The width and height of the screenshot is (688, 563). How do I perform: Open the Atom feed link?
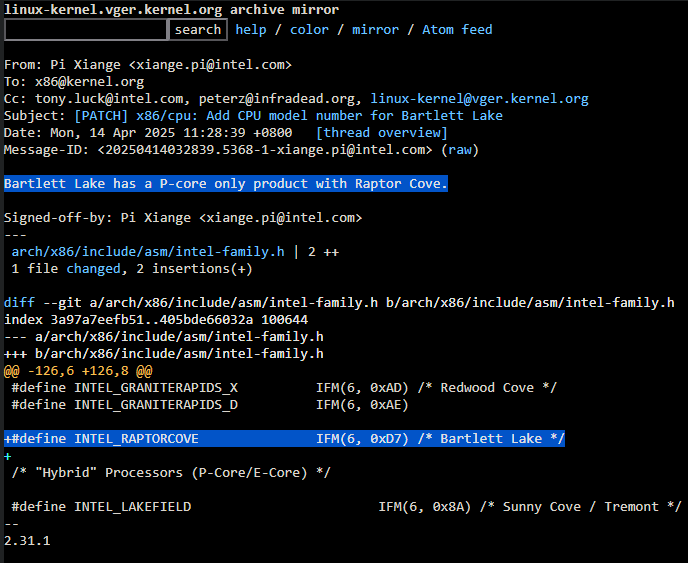coord(457,30)
